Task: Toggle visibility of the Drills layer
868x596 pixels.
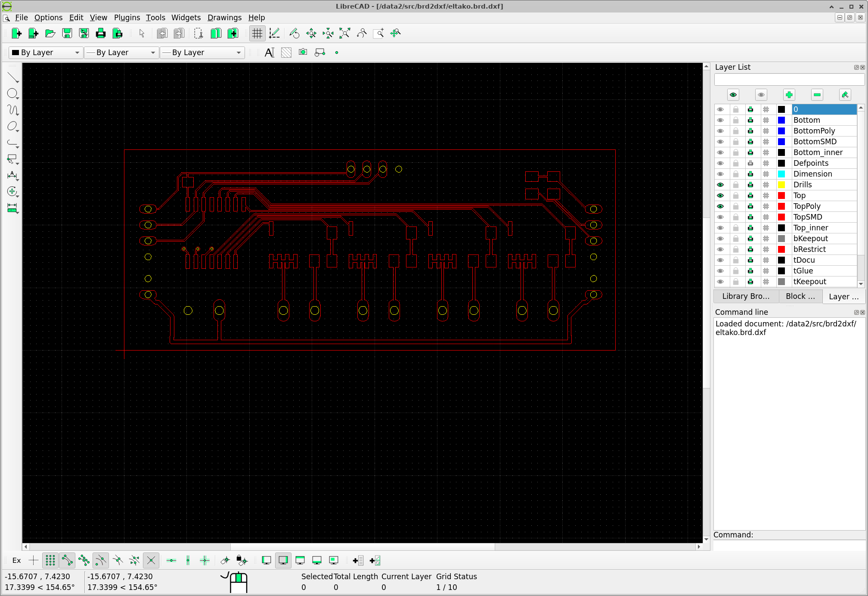Action: 720,185
